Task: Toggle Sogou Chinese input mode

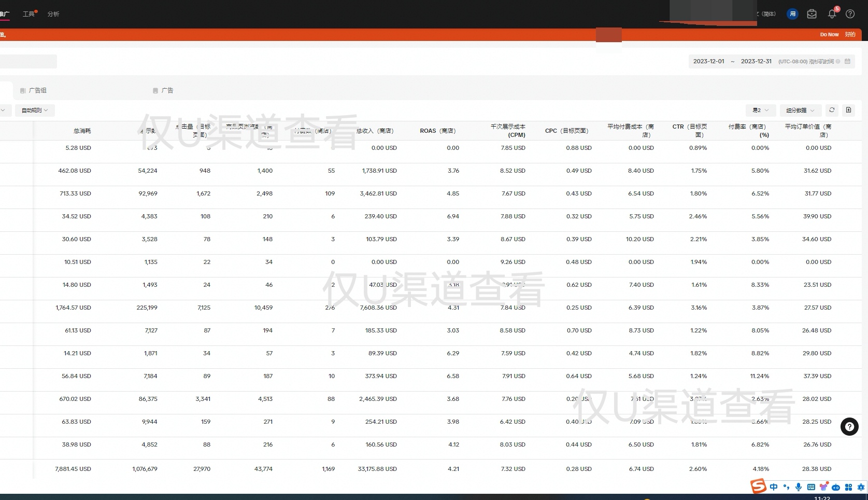Action: click(x=774, y=487)
